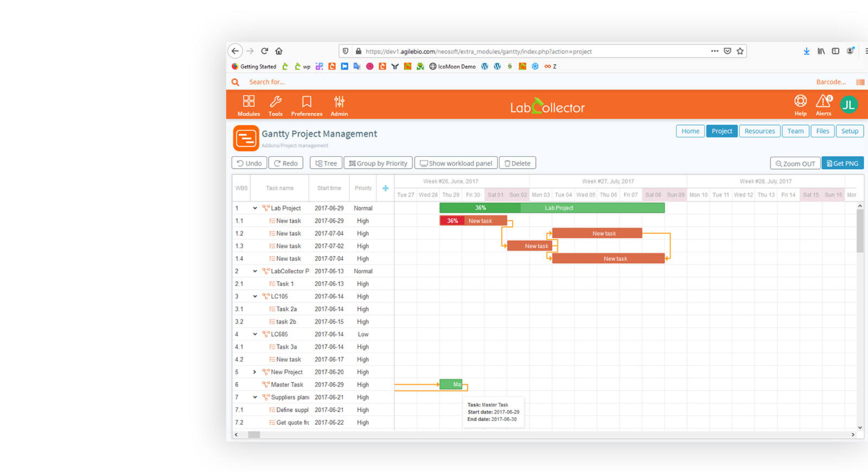The height and width of the screenshot is (473, 868).
Task: Bookmark the page with star icon
Action: tap(740, 51)
